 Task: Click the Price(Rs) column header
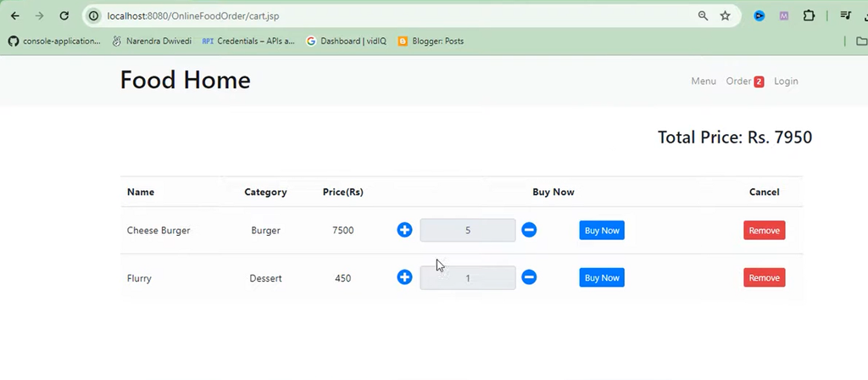coord(343,193)
